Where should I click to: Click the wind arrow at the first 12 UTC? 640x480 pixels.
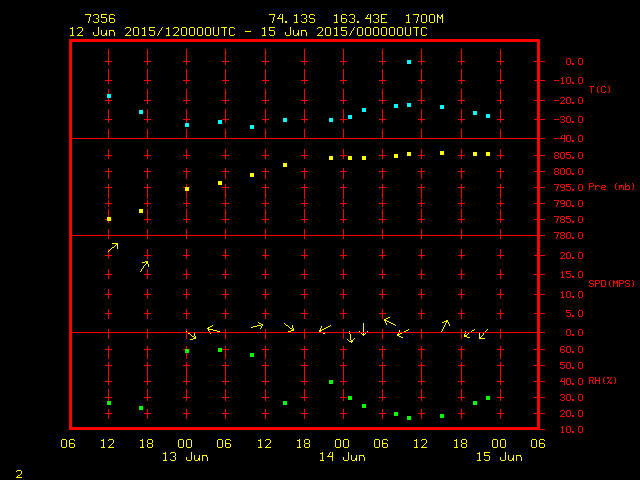coord(113,246)
